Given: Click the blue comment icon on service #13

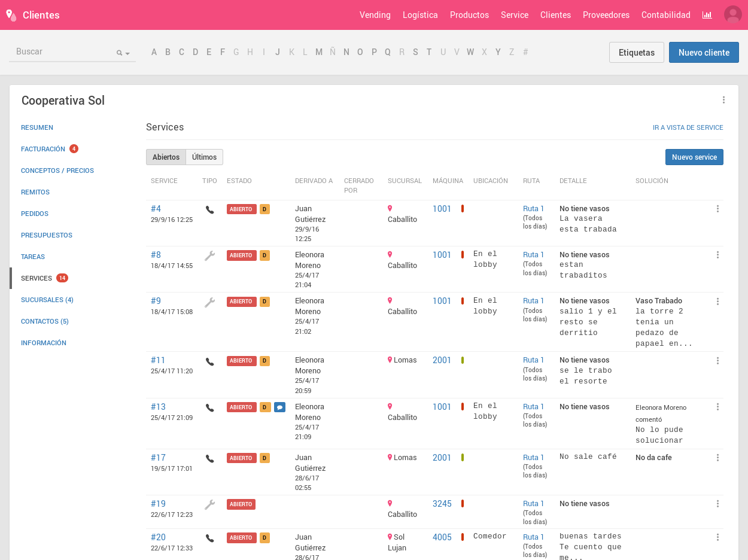Looking at the screenshot, I should [x=279, y=407].
